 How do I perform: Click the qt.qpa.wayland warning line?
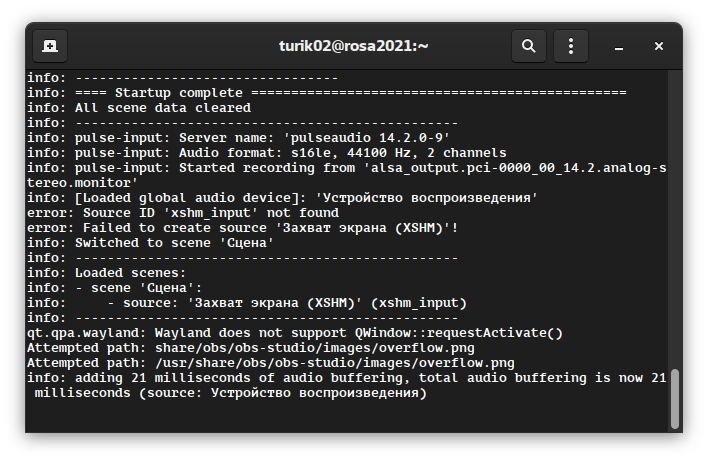point(294,333)
